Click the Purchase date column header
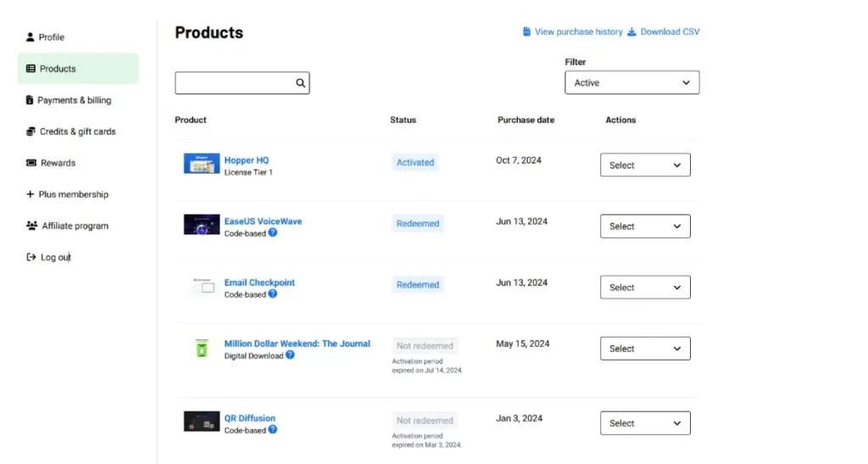868x464 pixels. [x=526, y=120]
